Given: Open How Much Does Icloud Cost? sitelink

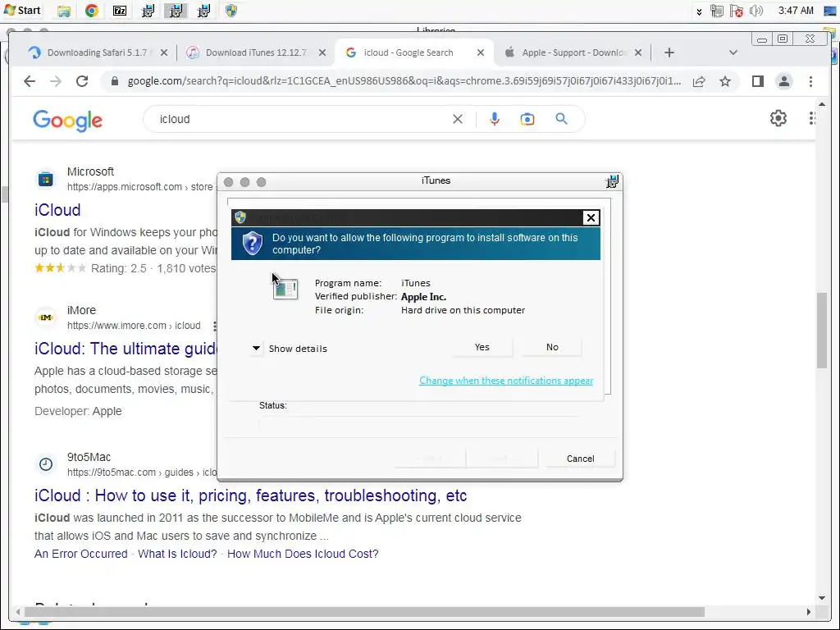Looking at the screenshot, I should 303,554.
